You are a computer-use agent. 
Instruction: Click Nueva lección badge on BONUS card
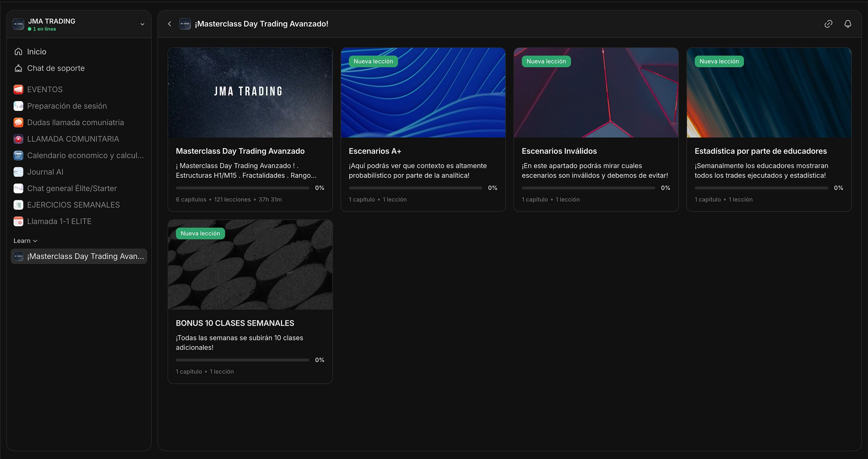click(200, 233)
